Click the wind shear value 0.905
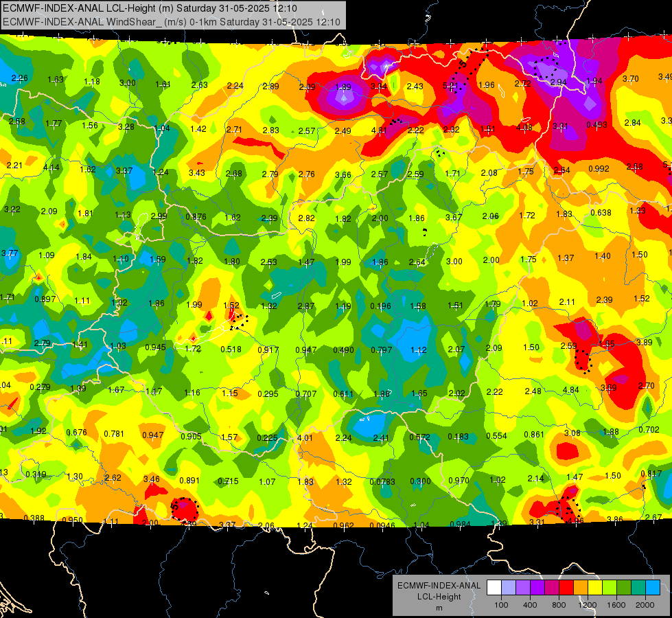 191,437
